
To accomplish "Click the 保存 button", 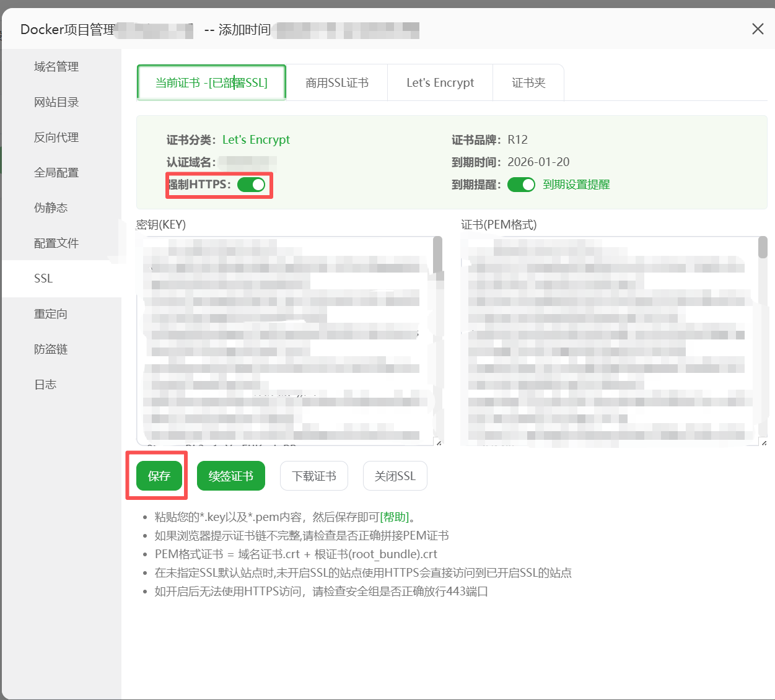I will (159, 476).
